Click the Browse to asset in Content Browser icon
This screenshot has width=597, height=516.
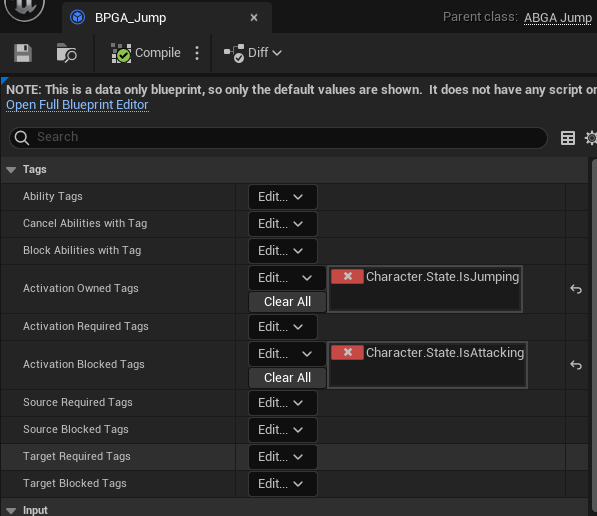[66, 53]
